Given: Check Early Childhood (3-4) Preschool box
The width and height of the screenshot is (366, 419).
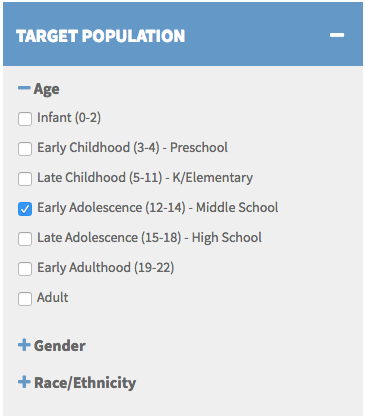Looking at the screenshot, I should [x=25, y=149].
